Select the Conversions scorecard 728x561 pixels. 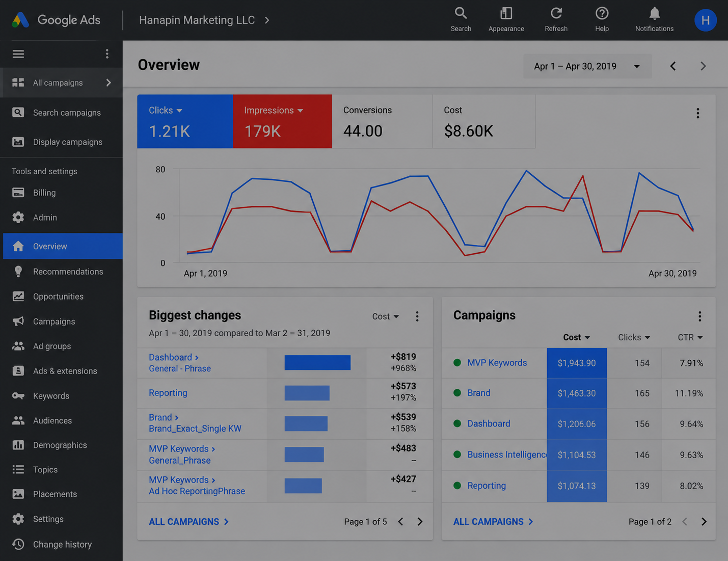(x=382, y=121)
